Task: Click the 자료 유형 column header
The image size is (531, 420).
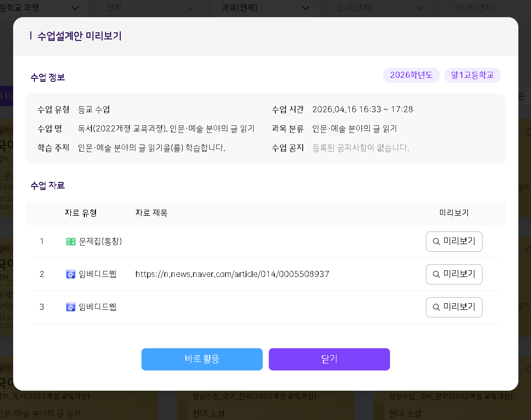Action: pos(80,213)
